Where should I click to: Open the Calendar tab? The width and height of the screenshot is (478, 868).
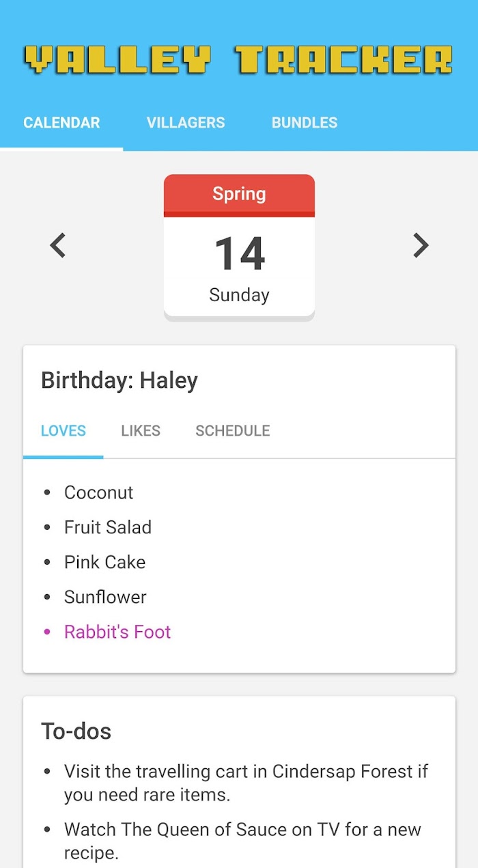pyautogui.click(x=61, y=123)
